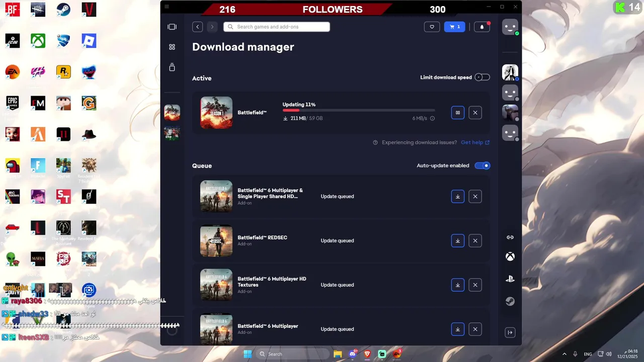Image resolution: width=644 pixels, height=362 pixels.
Task: Open the EA app hamburger menu
Action: pyautogui.click(x=167, y=7)
